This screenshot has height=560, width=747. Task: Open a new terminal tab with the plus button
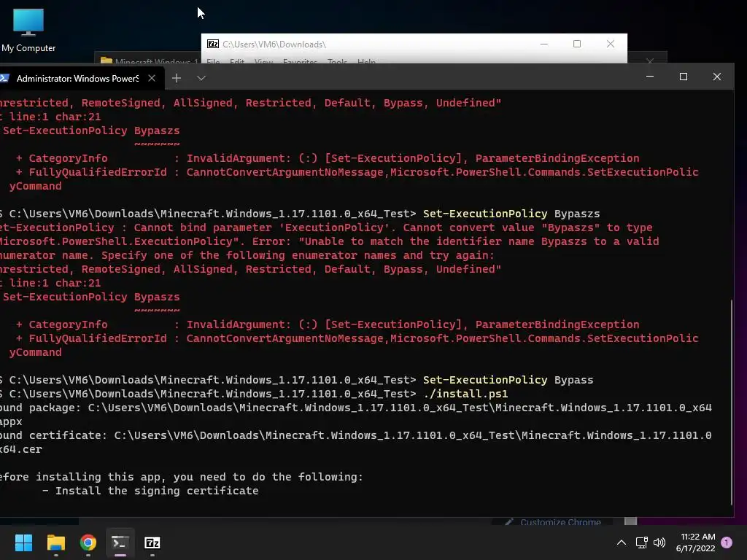[177, 78]
